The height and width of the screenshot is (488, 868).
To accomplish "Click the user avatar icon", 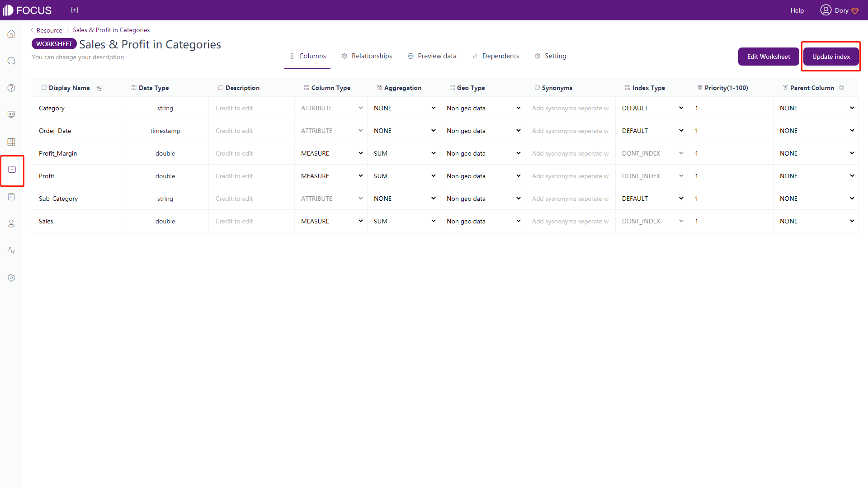I will click(x=826, y=10).
